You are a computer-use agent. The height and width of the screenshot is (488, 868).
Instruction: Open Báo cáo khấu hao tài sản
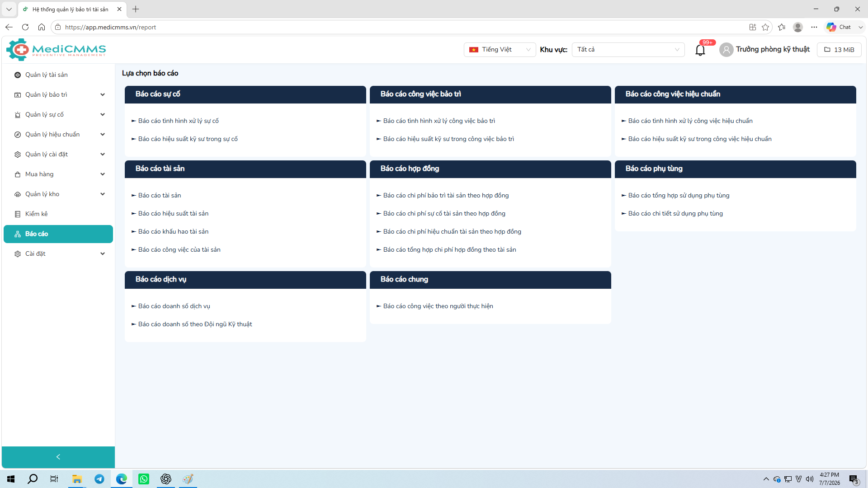tap(173, 232)
